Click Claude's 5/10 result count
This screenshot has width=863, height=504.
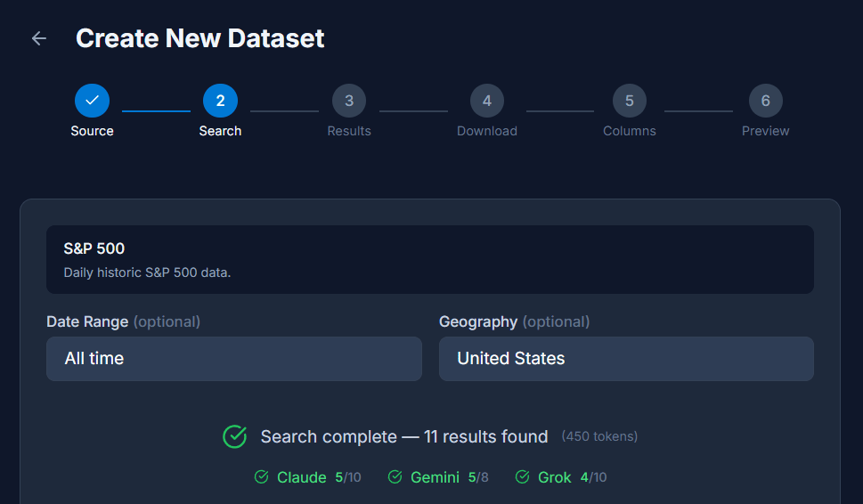pos(348,477)
